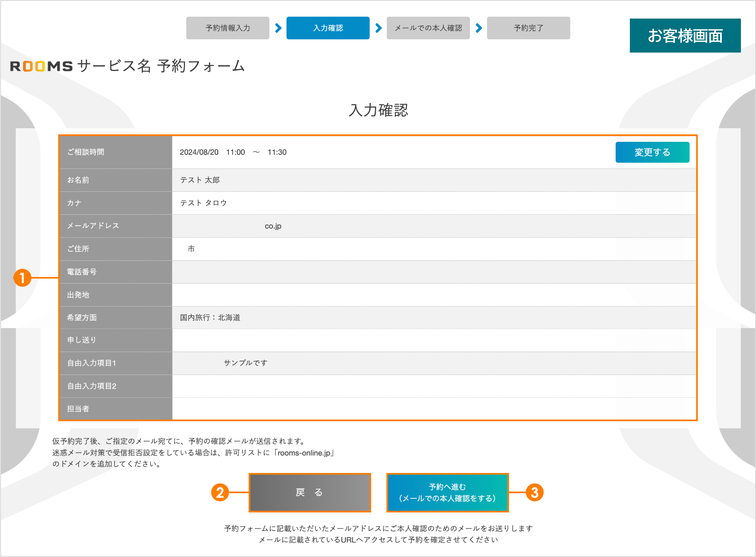756x557 pixels.
Task: Click the ROOMS logo
Action: coord(41,66)
